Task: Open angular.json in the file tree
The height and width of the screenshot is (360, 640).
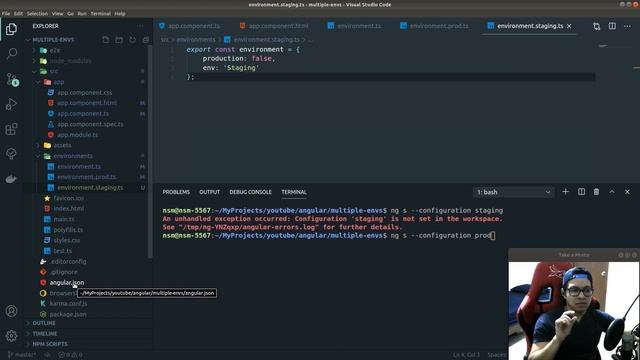Action: 67,282
